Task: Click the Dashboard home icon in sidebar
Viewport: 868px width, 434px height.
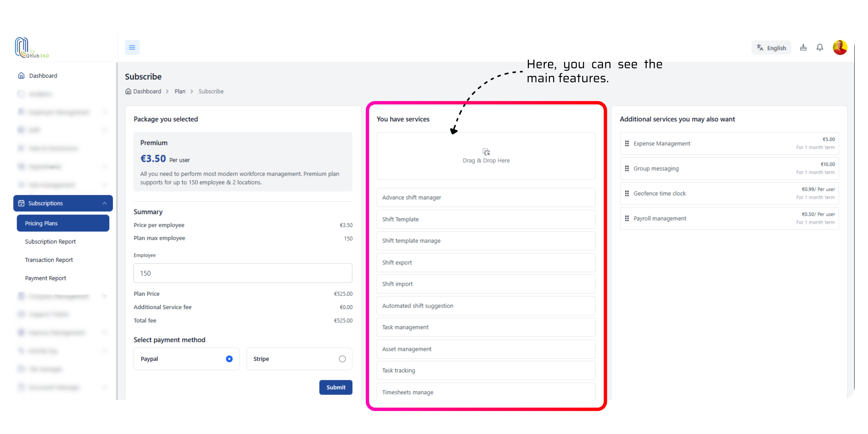Action: click(x=21, y=75)
